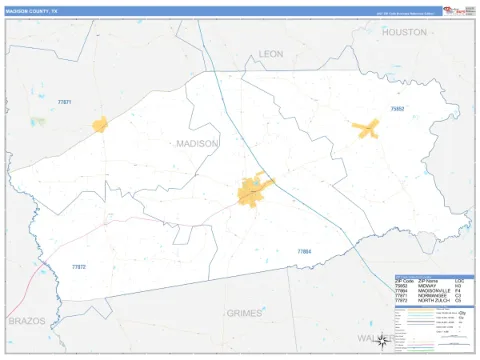480x360 pixels.
Task: Click the BRAZOS county label
Action: [27, 321]
